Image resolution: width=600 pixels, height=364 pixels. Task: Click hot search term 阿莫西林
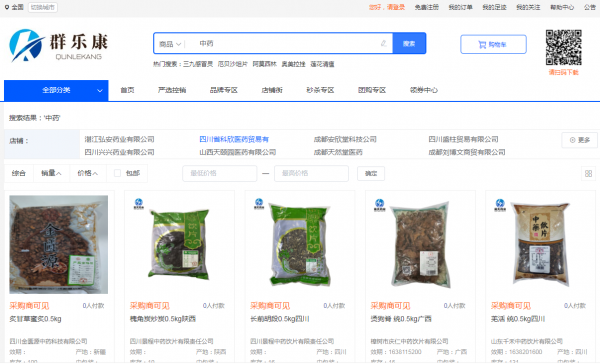(x=264, y=64)
